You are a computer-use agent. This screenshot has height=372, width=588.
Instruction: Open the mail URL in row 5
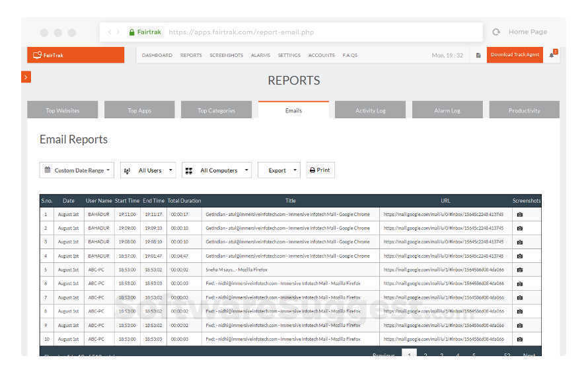tap(443, 270)
